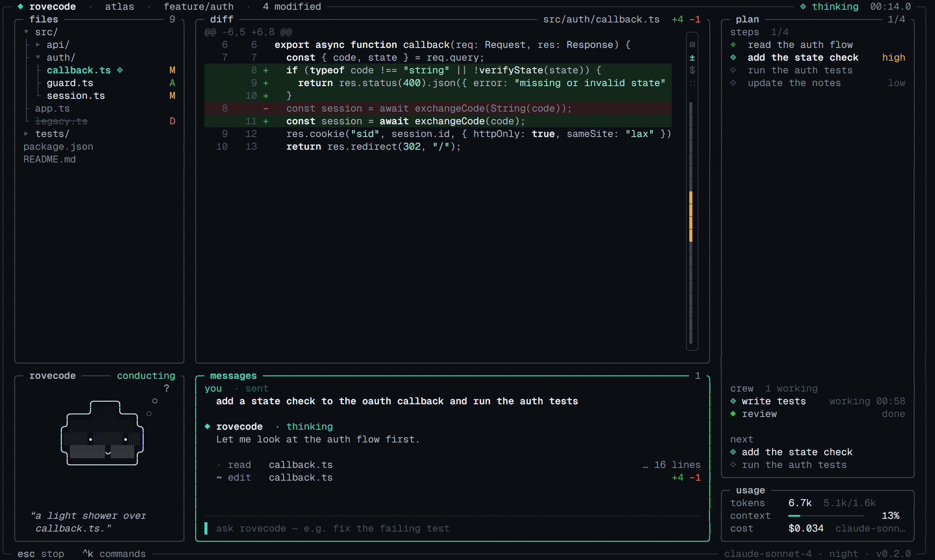This screenshot has height=560, width=935.
Task: Open package.json in the file tree
Action: pyautogui.click(x=58, y=147)
